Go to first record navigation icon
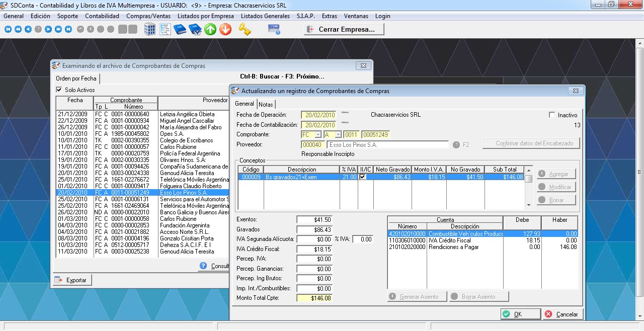This screenshot has width=644, height=331. tap(8, 30)
